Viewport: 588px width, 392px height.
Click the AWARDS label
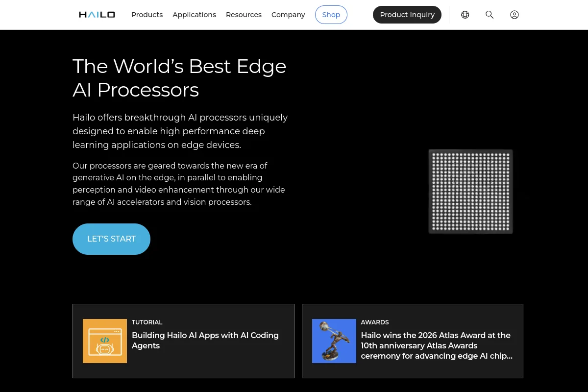click(x=375, y=322)
